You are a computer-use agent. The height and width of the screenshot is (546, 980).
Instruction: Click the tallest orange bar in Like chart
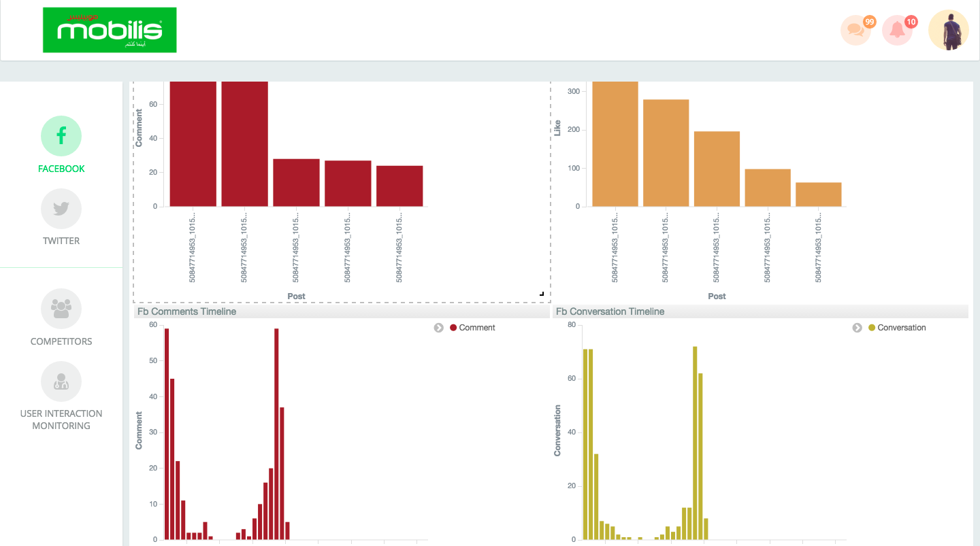tap(615, 143)
